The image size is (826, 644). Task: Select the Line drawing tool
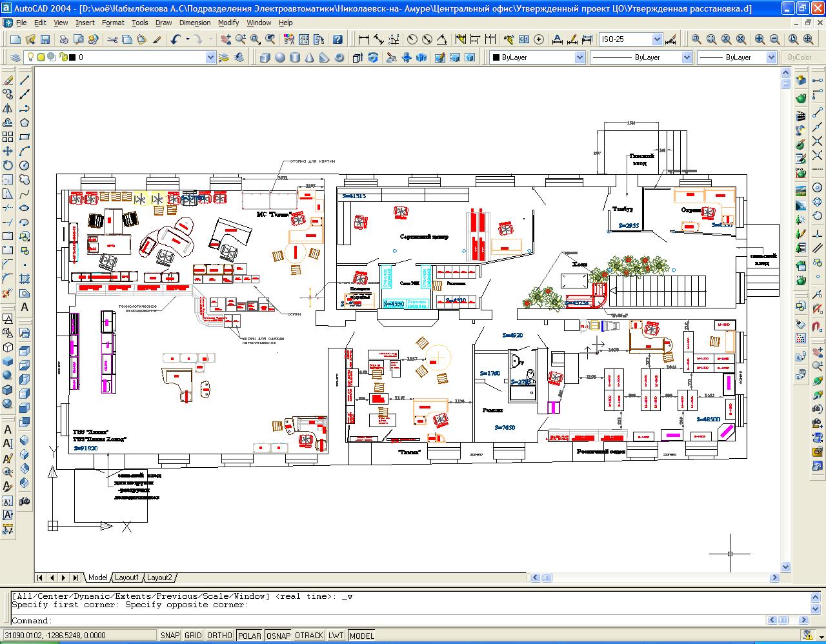point(25,80)
